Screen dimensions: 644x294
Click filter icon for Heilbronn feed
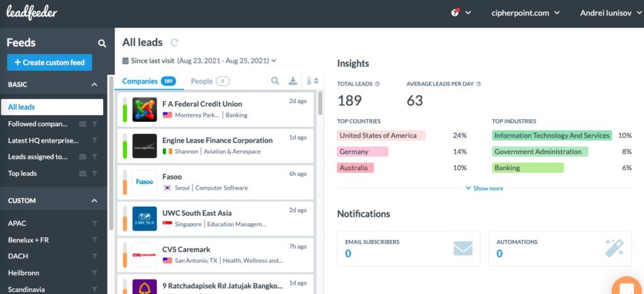pyautogui.click(x=94, y=273)
